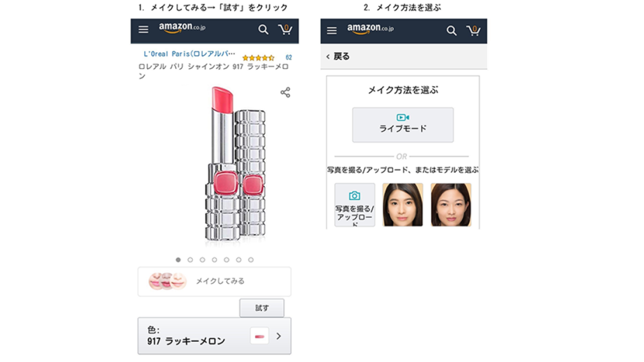This screenshot has height=362, width=644.
Task: Open the shopping cart icon
Action: point(285,30)
